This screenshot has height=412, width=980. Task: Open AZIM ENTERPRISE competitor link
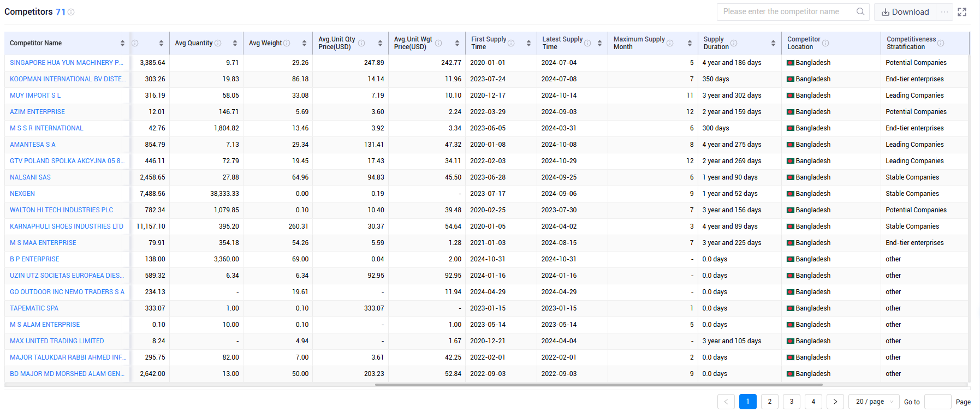[37, 112]
